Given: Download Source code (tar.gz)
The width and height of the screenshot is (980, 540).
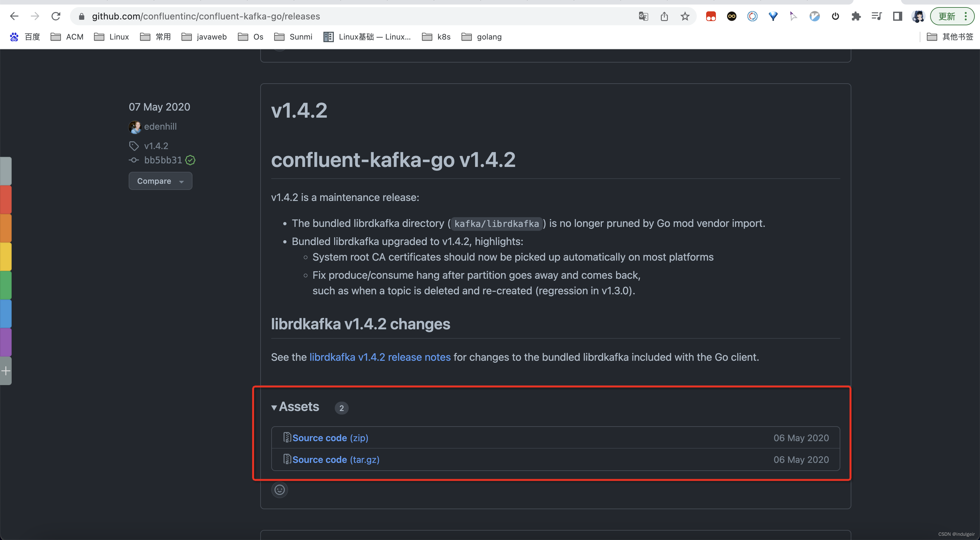Looking at the screenshot, I should (x=335, y=459).
